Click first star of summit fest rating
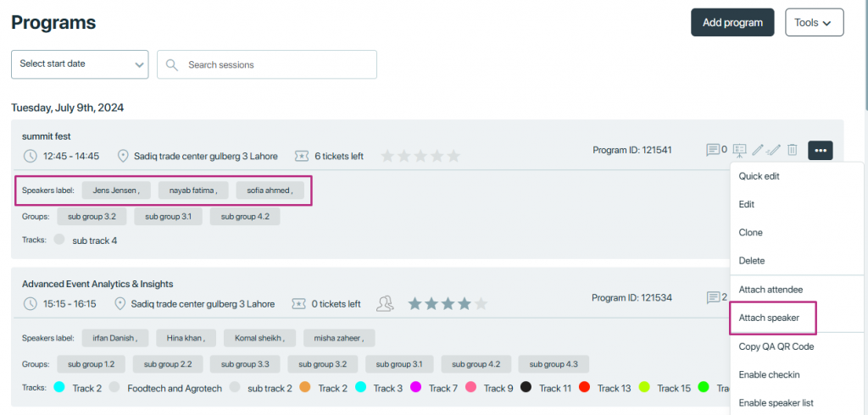Screen dimensions: 868x415 pos(387,156)
